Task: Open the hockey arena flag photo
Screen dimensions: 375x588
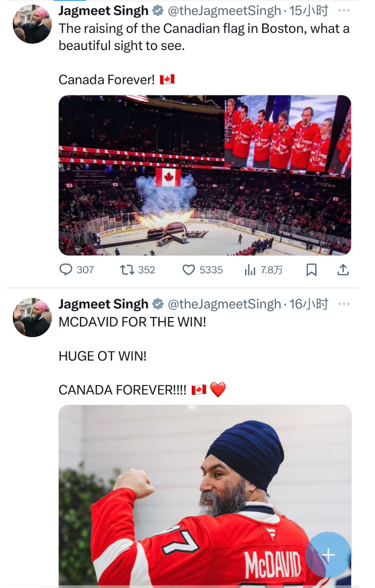Action: [205, 175]
